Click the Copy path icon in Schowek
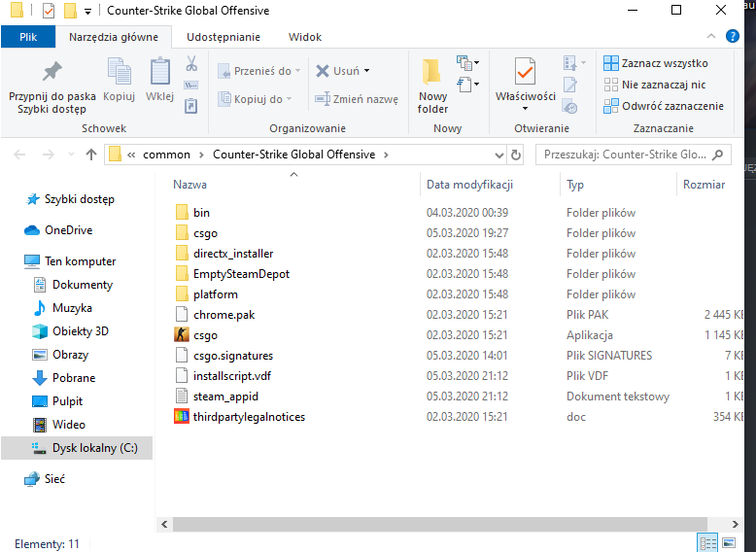The height and width of the screenshot is (552, 756). [x=190, y=86]
